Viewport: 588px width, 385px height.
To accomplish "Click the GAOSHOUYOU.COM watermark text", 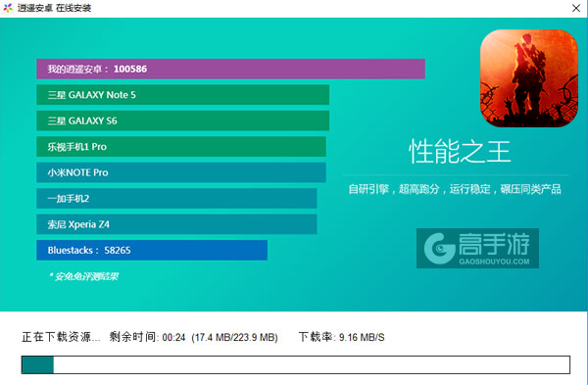I will pyautogui.click(x=494, y=262).
